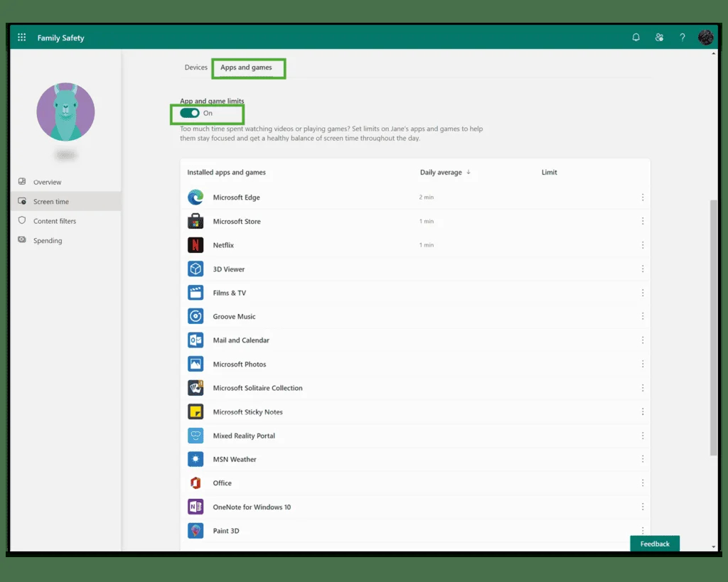Click the Groove Music app icon
Image resolution: width=728 pixels, height=582 pixels.
196,316
